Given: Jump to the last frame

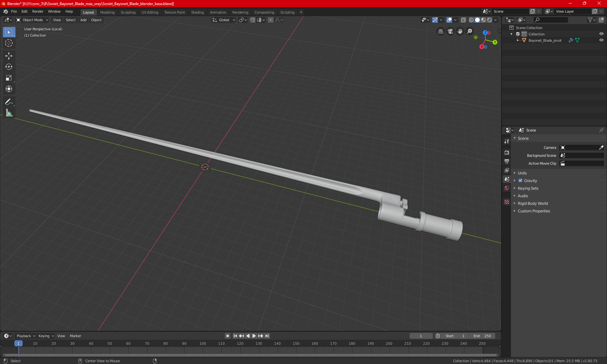Looking at the screenshot, I should (x=267, y=336).
